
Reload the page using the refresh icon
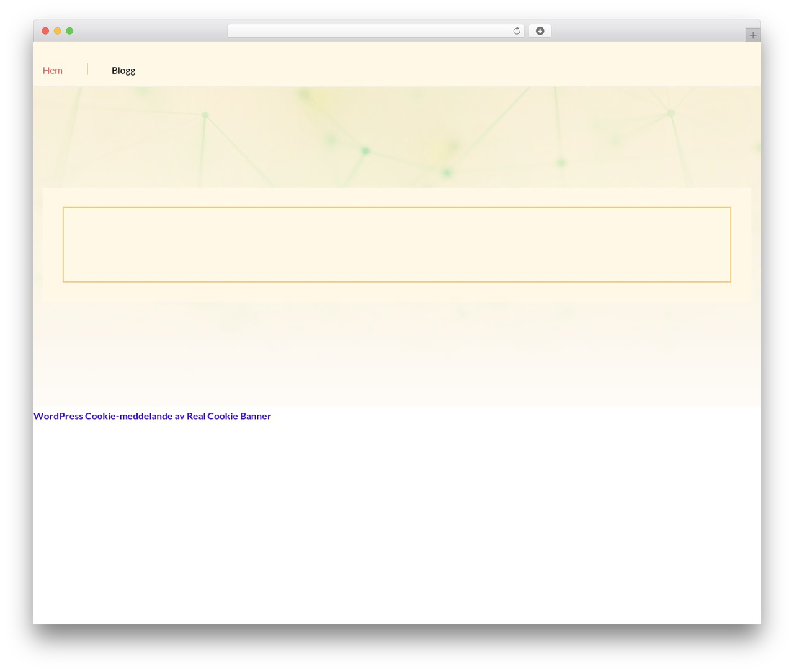516,31
